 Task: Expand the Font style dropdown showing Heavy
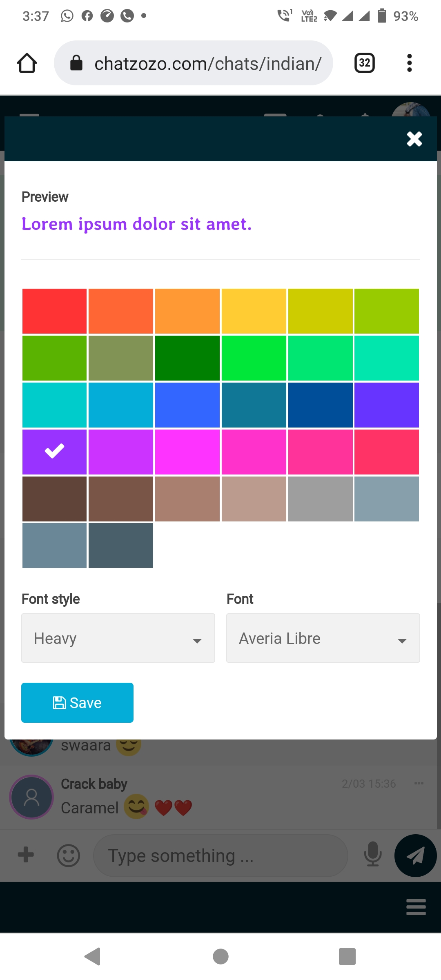118,638
